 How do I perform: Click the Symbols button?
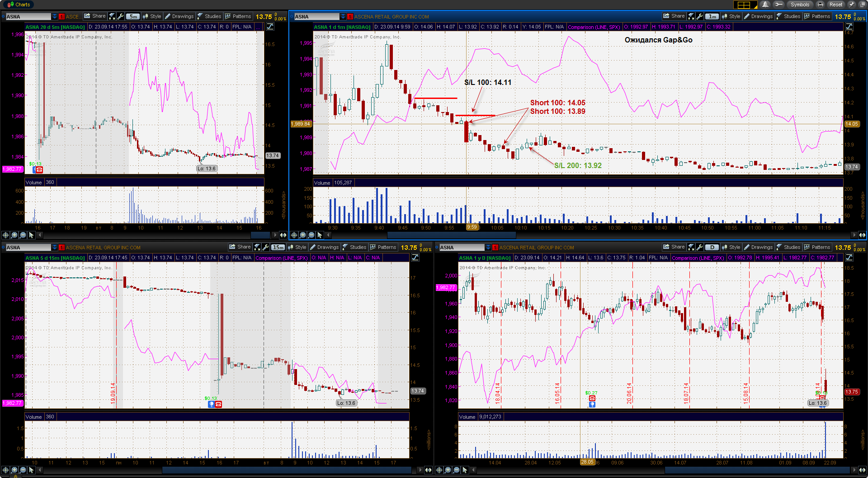[800, 5]
